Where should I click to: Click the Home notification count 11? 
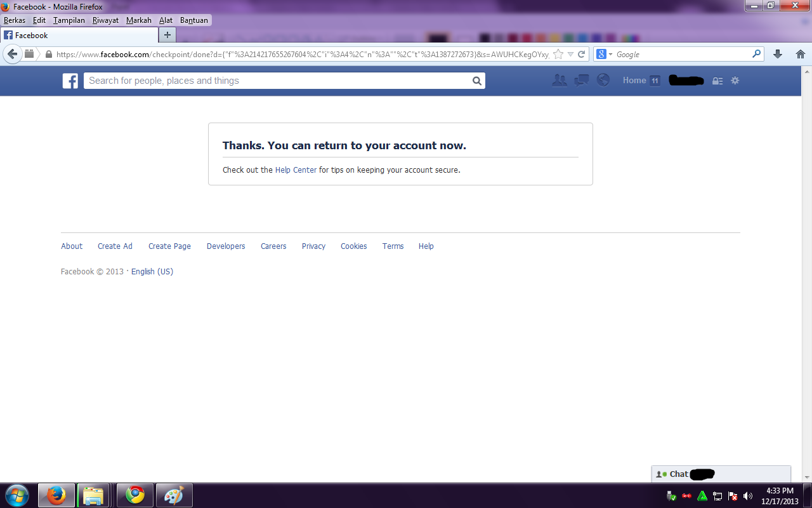tap(655, 81)
